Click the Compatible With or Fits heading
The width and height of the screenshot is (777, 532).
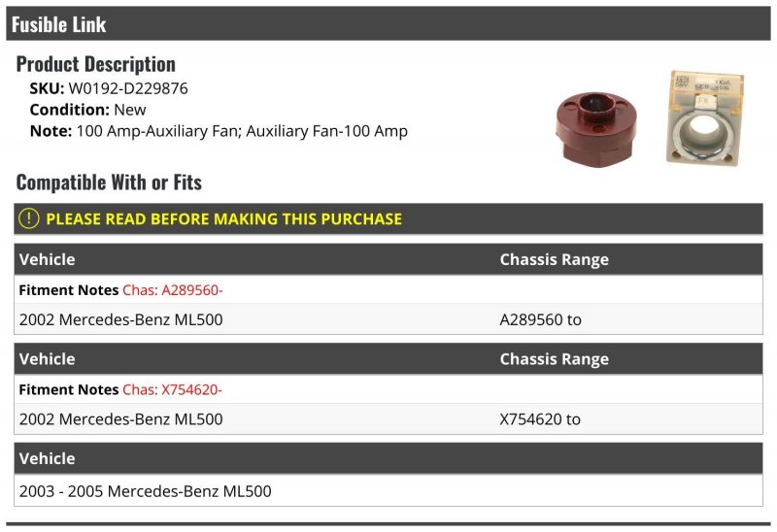(x=109, y=183)
